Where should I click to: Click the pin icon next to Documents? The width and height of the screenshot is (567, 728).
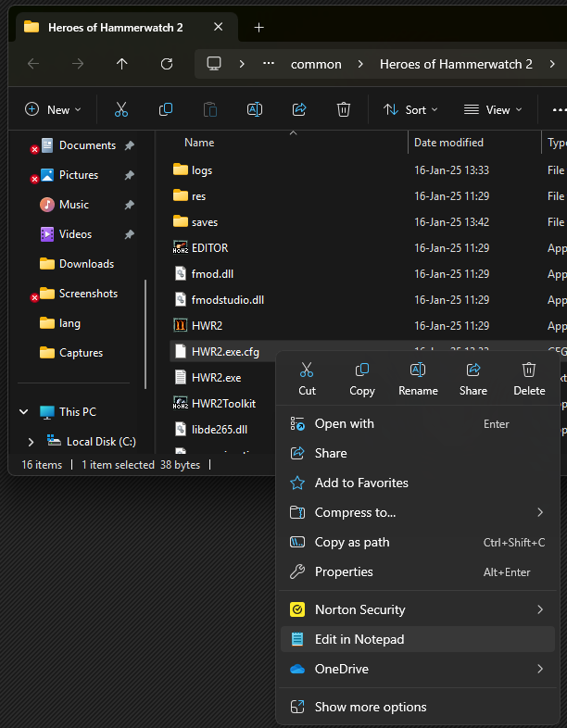[129, 145]
